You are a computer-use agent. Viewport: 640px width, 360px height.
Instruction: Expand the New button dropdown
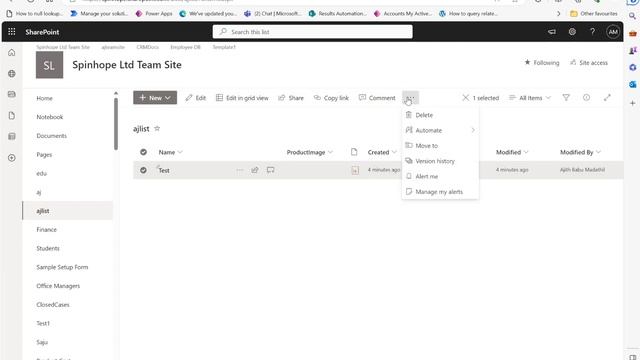pos(168,98)
